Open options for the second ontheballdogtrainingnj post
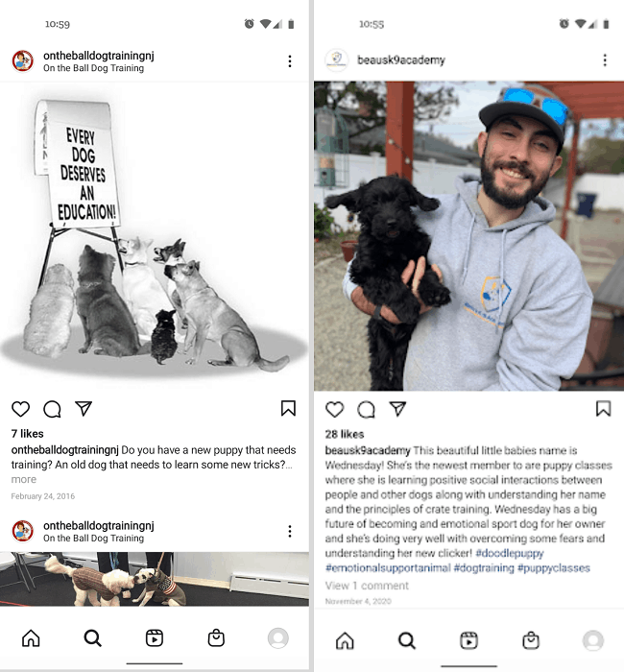This screenshot has width=624, height=672. point(290,531)
